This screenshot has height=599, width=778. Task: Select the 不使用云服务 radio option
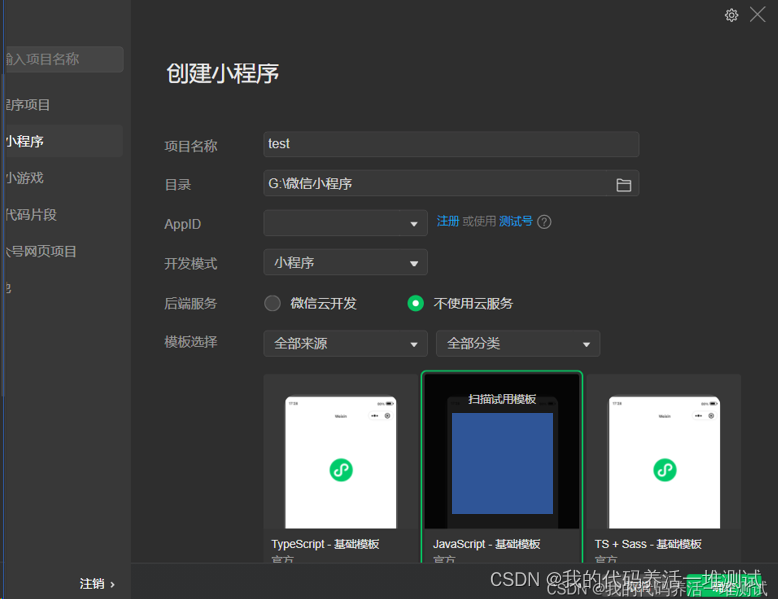click(415, 303)
